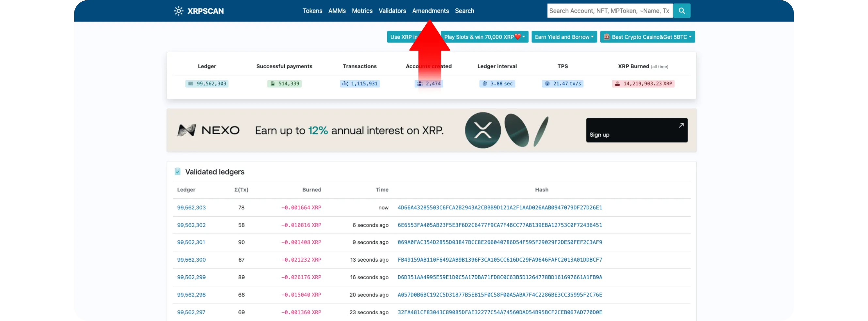Open the Tokens navigation link
Image resolution: width=868 pixels, height=321 pixels.
pos(312,11)
